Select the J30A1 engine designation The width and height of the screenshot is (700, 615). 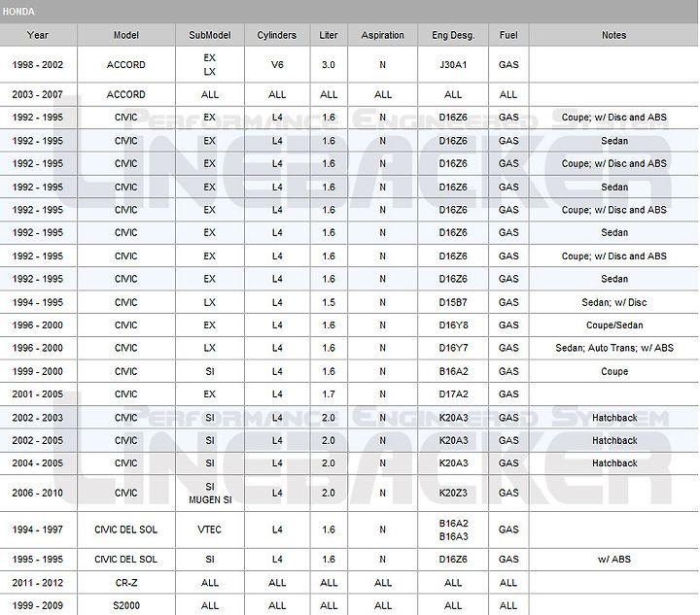(453, 65)
